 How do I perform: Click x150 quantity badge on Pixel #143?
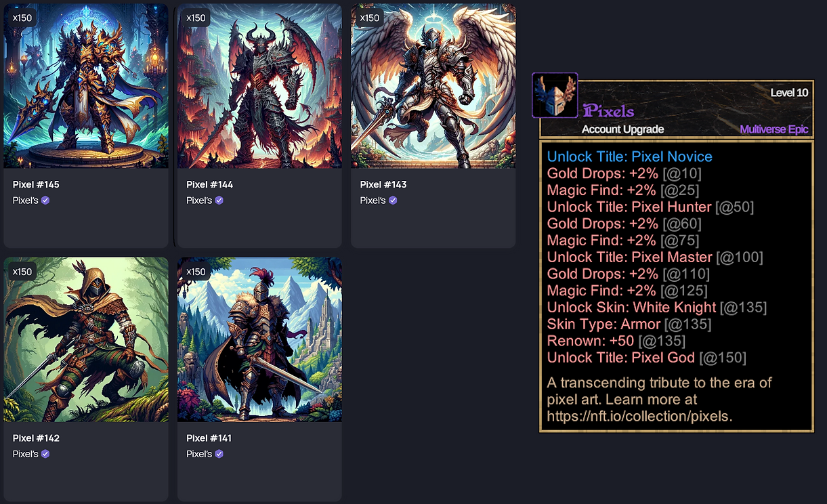(x=370, y=18)
